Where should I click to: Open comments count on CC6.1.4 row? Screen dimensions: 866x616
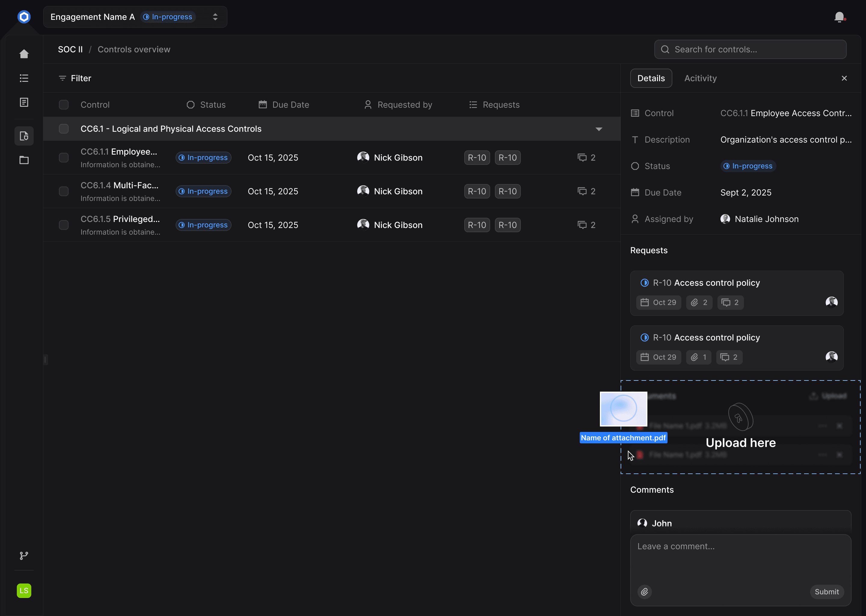pos(587,191)
